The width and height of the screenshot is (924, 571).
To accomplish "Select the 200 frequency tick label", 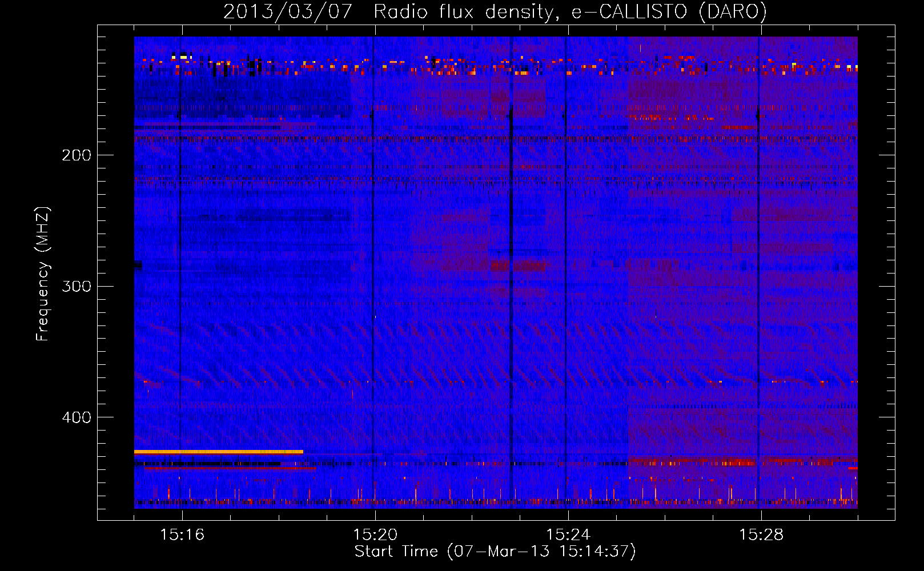I will [x=77, y=155].
